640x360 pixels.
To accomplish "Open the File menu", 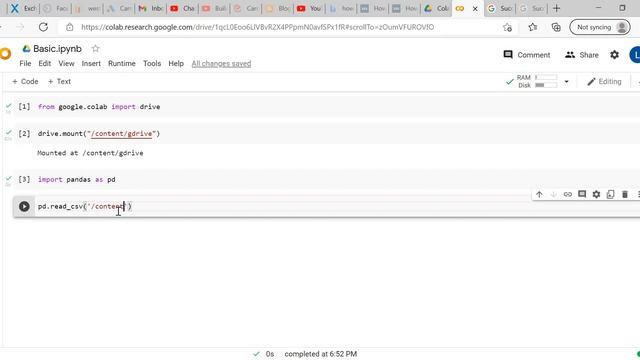I will point(25,64).
